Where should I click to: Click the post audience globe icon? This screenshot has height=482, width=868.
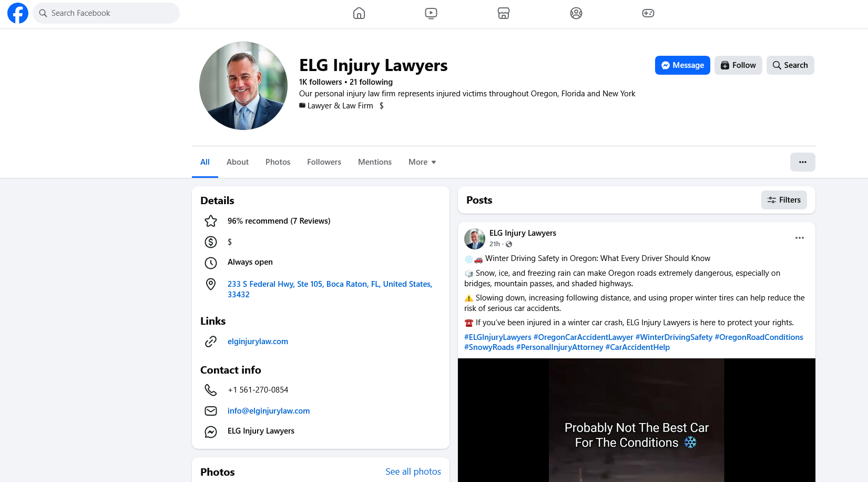click(508, 244)
